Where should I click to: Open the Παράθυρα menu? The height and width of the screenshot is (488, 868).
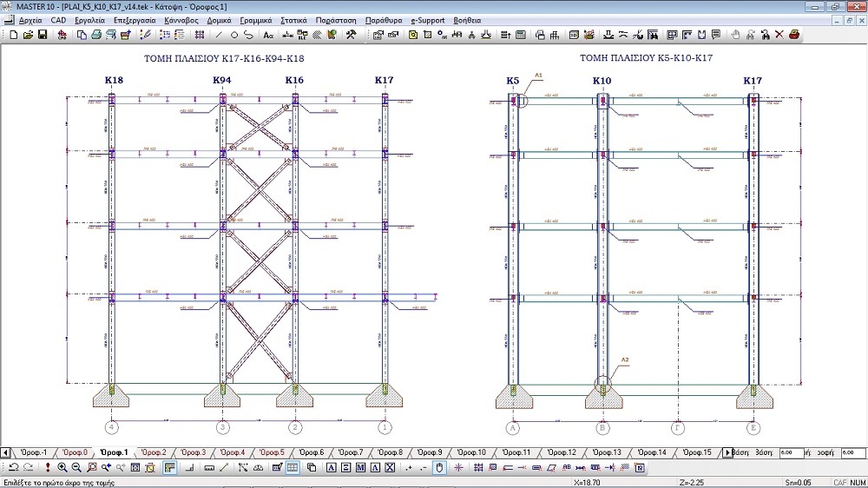(x=384, y=20)
